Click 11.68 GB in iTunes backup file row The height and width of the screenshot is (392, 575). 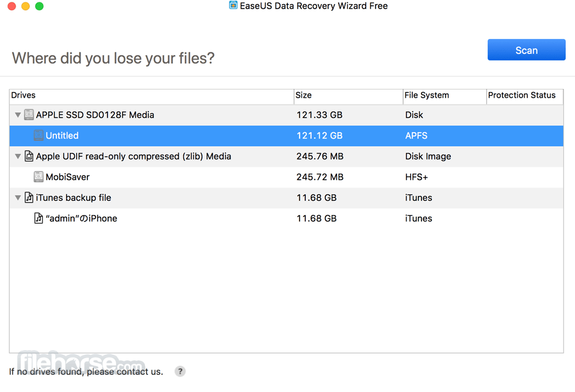(316, 198)
